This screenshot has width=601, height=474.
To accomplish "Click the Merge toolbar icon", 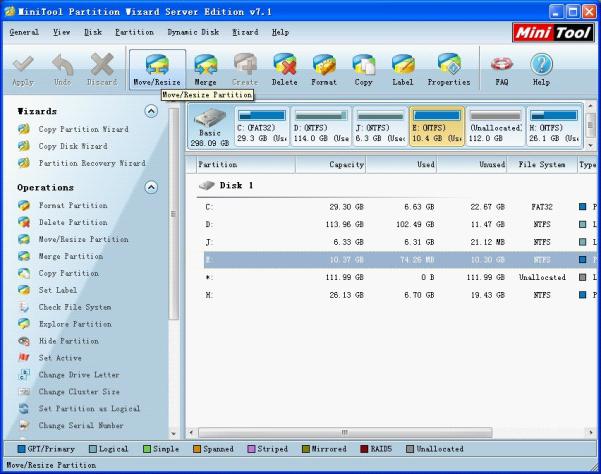I will pos(205,70).
